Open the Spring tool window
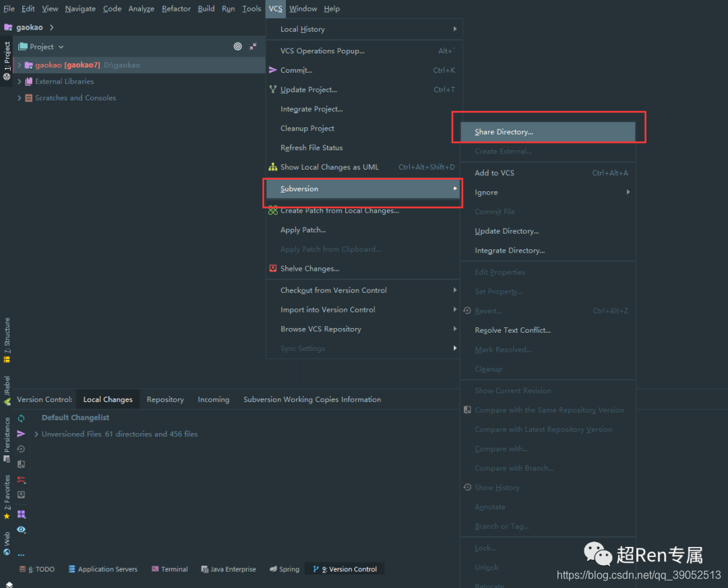This screenshot has height=588, width=728. tap(284, 569)
